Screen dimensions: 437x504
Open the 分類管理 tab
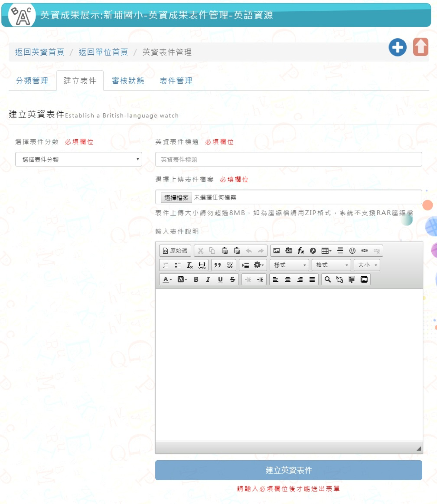click(32, 81)
